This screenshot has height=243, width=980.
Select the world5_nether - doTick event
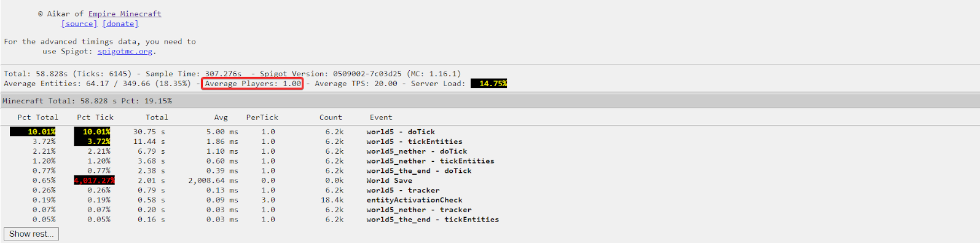click(x=417, y=151)
